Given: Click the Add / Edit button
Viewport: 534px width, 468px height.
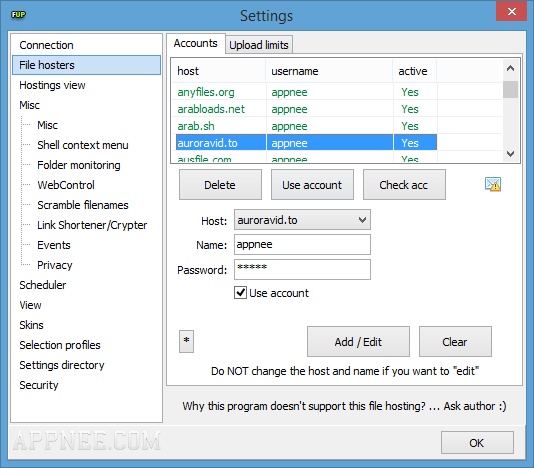Looking at the screenshot, I should [x=358, y=342].
